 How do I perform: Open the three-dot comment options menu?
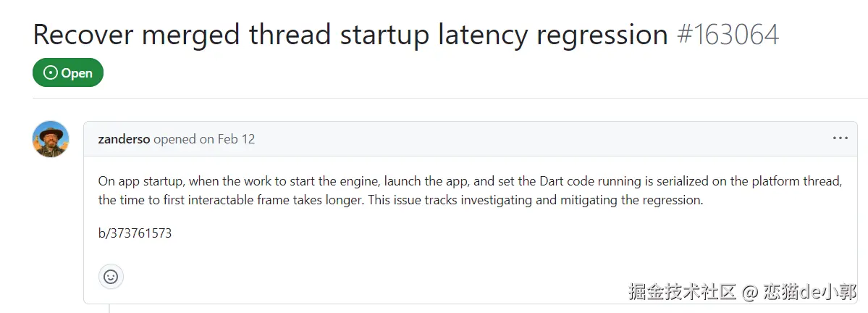tap(840, 138)
